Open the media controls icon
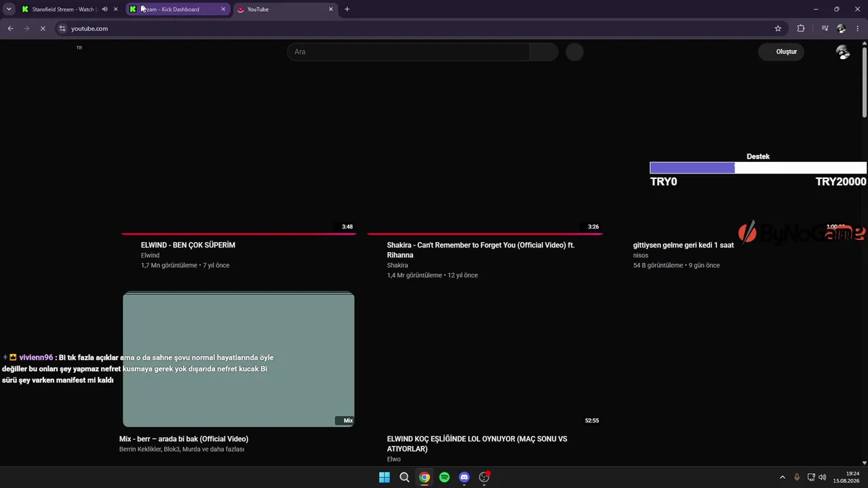Viewport: 868px width, 488px height. click(x=825, y=28)
